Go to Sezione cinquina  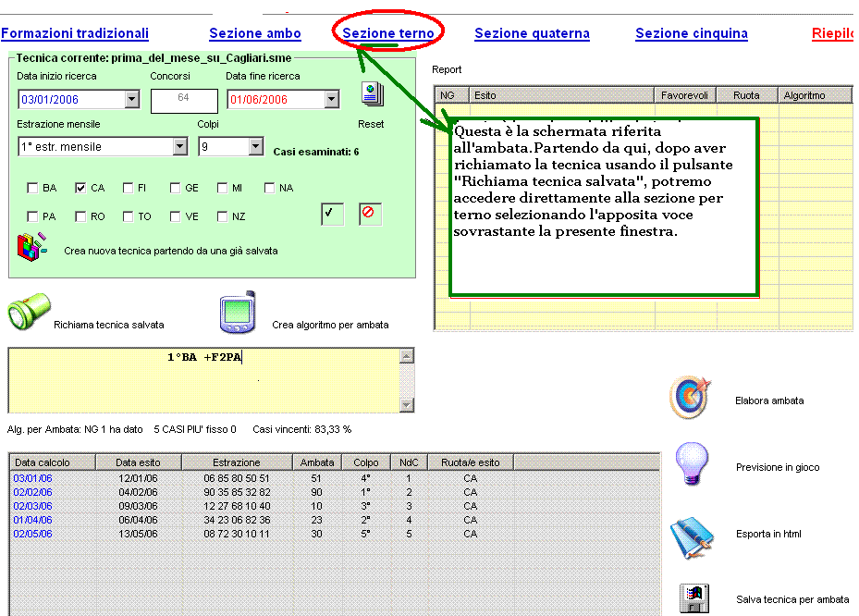pos(692,33)
